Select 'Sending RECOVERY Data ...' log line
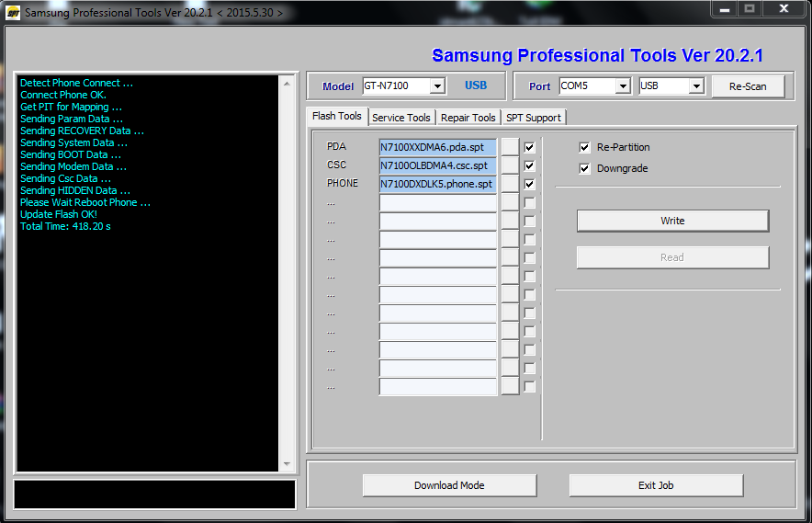 coord(82,131)
